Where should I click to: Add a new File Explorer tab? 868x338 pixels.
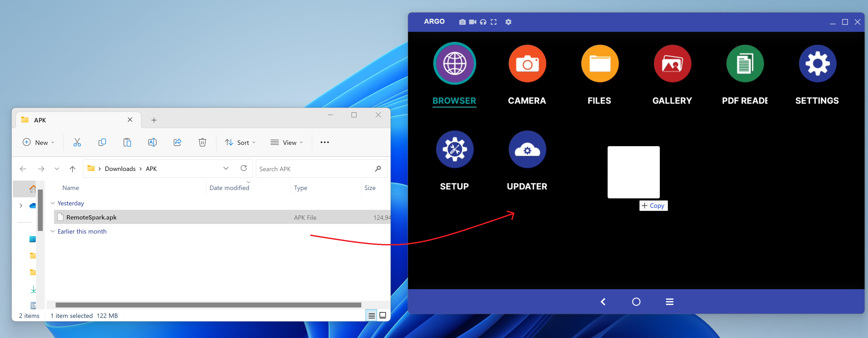154,120
